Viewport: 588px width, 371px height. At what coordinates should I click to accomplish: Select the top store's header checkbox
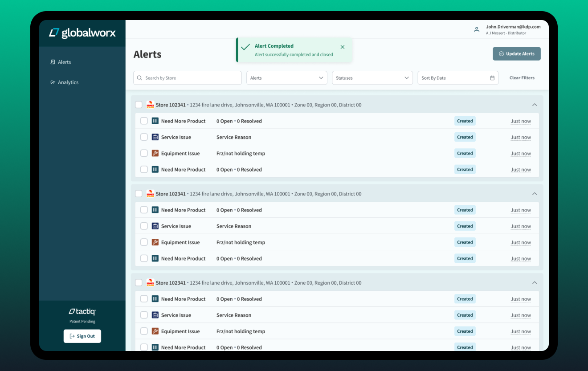pyautogui.click(x=139, y=105)
